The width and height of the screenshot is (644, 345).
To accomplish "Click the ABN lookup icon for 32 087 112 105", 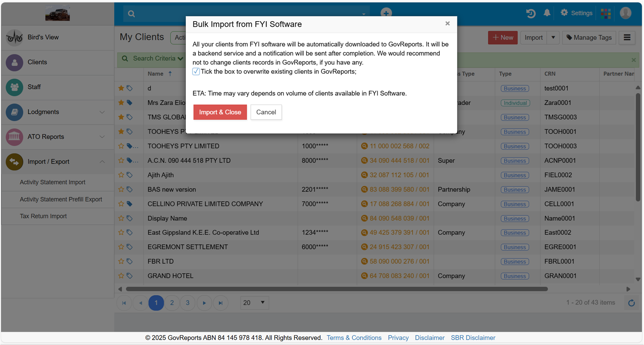I will (364, 175).
